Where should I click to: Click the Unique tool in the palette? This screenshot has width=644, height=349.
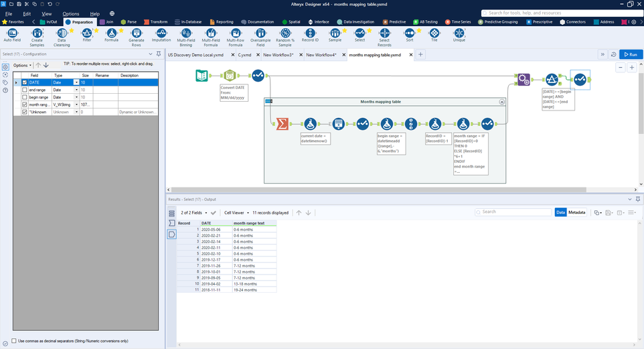[459, 34]
